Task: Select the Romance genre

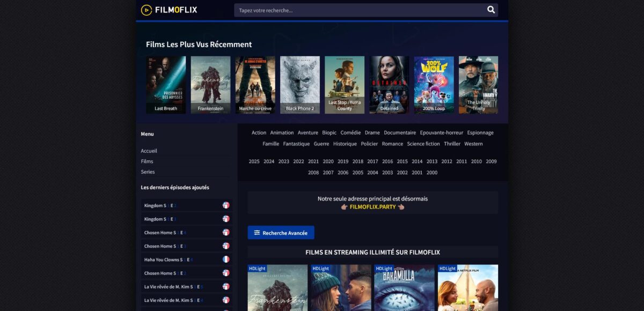Action: (392, 144)
